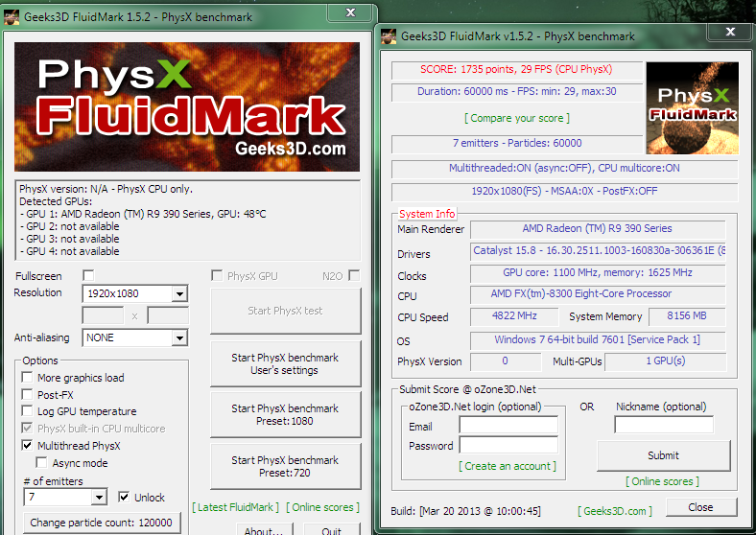This screenshot has width=756, height=535.
Task: Click the Build: Mar 20 2013 text
Action: tap(465, 511)
